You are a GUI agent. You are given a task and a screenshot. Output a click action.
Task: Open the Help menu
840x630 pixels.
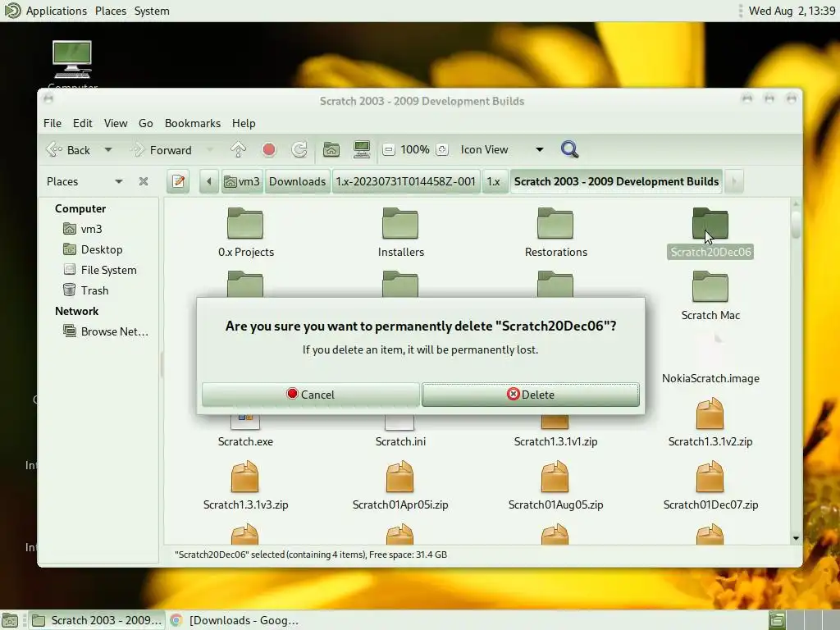click(244, 123)
